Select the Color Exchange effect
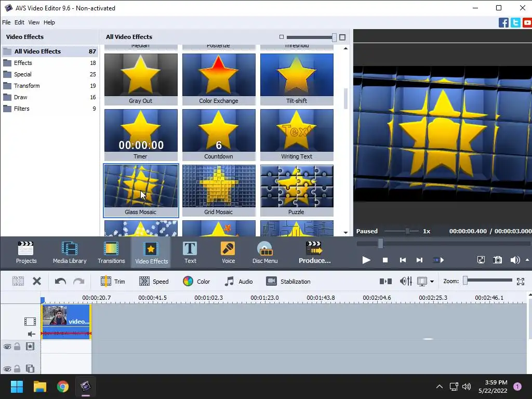 tap(219, 79)
